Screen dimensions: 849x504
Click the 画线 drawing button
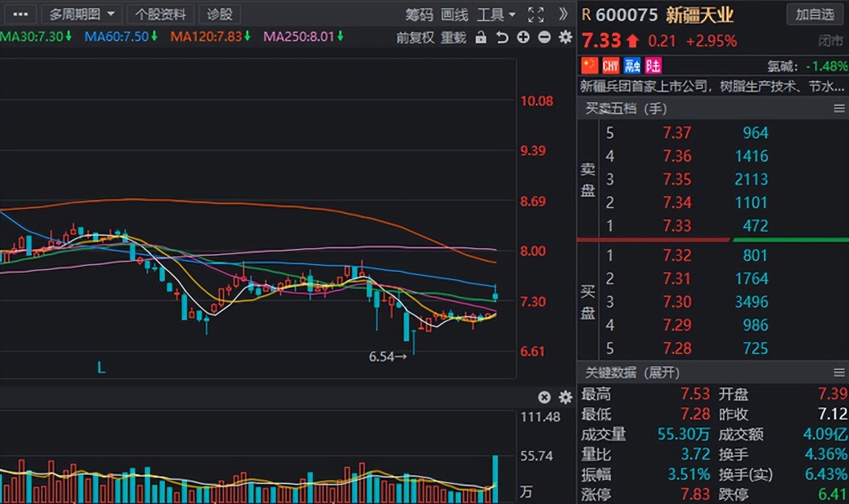[454, 15]
